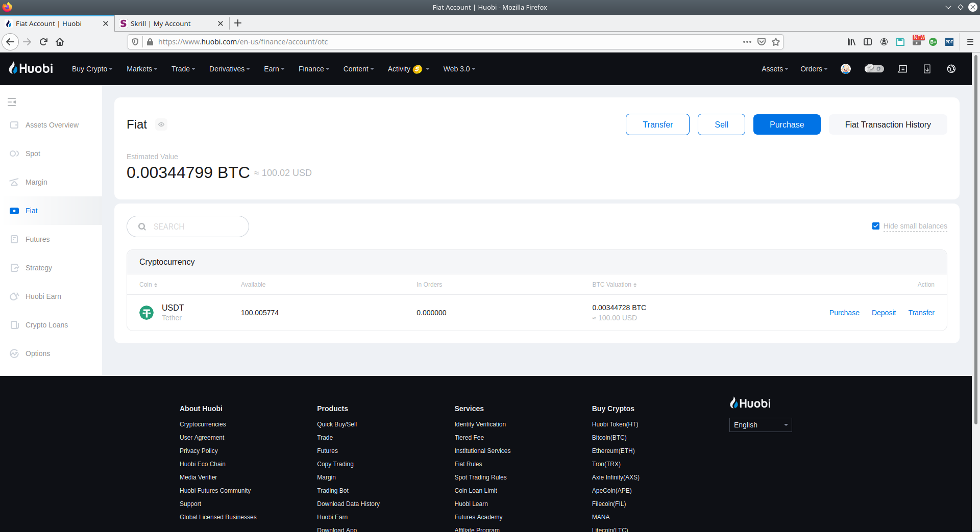Viewport: 980px width, 532px height.
Task: Click Identity Verification footer link
Action: [480, 424]
